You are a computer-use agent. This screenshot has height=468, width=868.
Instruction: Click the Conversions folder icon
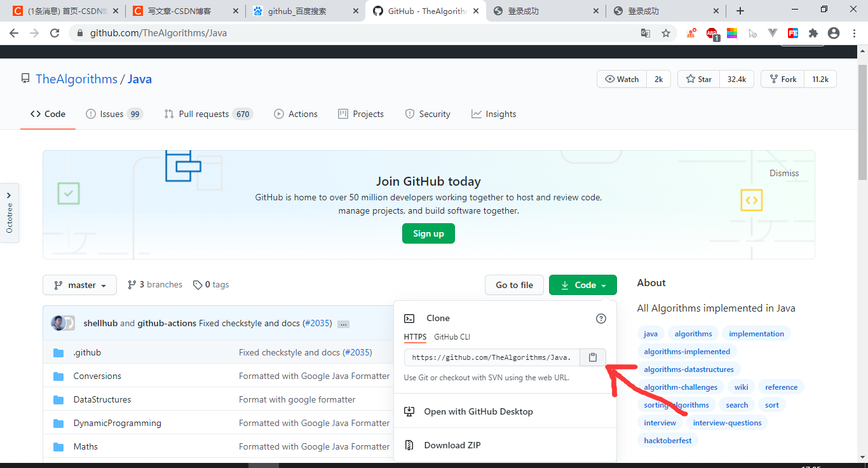[x=59, y=376]
